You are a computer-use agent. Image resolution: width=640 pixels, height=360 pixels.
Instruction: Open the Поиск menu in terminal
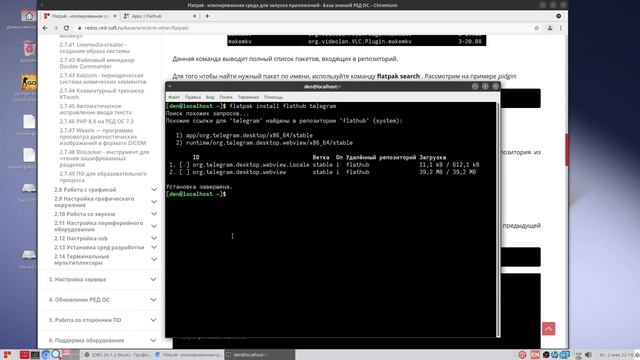[x=226, y=97]
